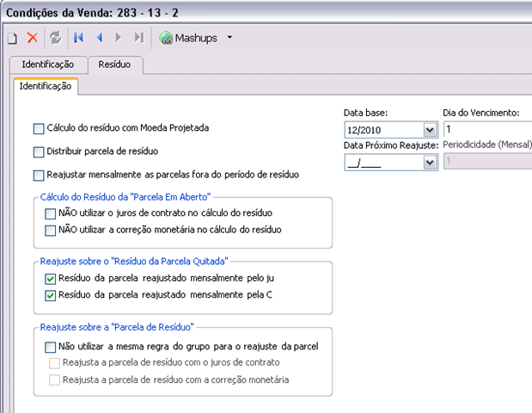This screenshot has height=413, width=532.
Task: Go to previous record arrow
Action: [x=100, y=37]
